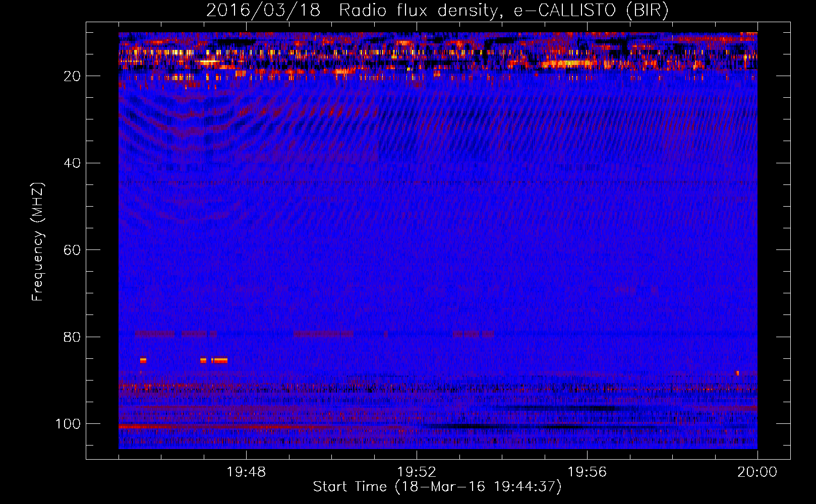Click the "Frequency (MHZ)" axis label

coord(38,242)
